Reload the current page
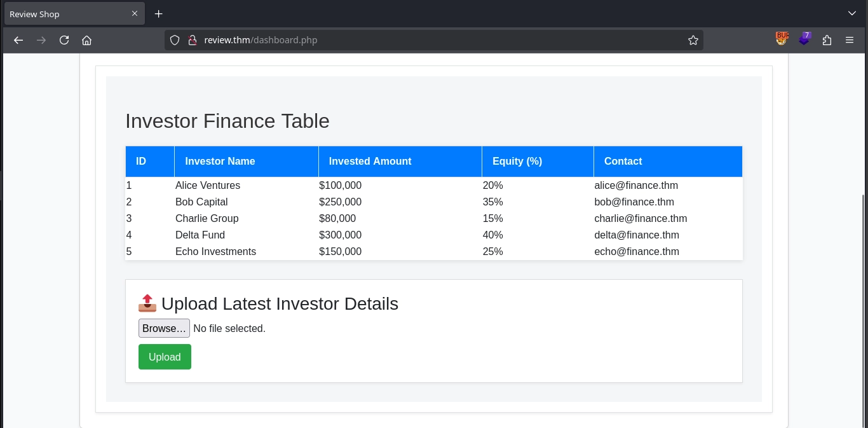 point(64,40)
